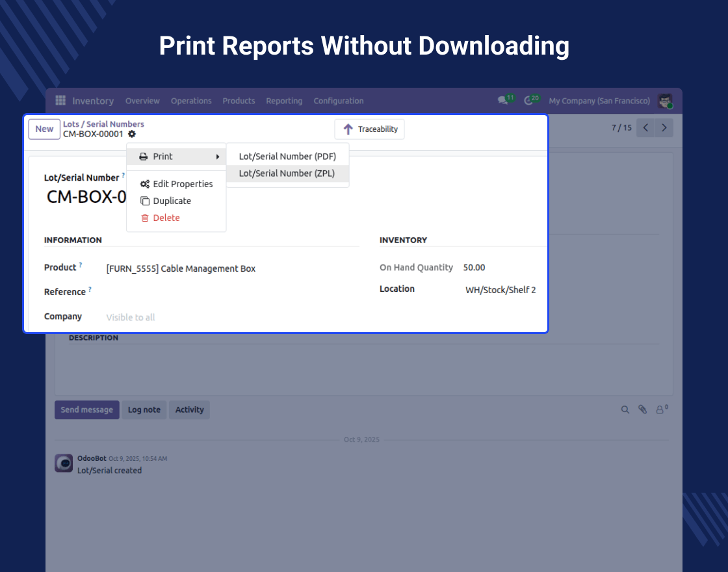
Task: Select Lot/Serial Number (PDF) report
Action: [287, 157]
